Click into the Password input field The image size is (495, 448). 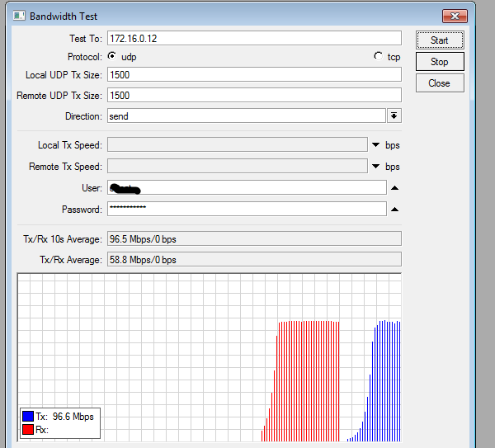(247, 209)
